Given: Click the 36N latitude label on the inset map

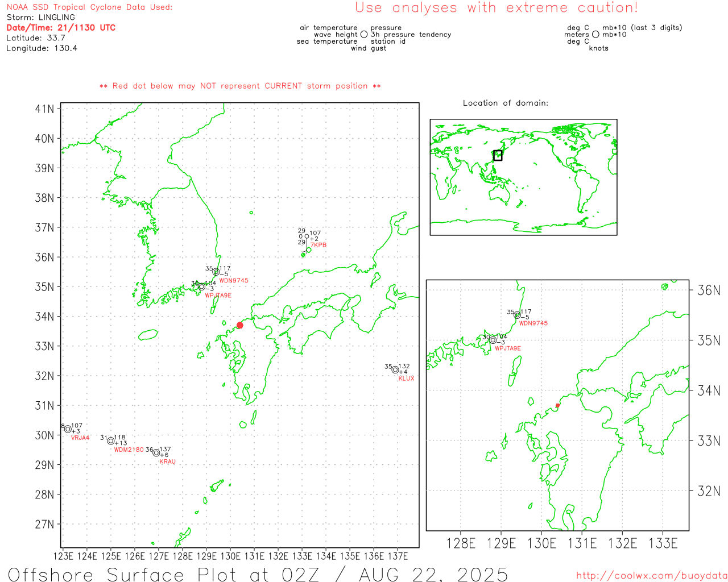Looking at the screenshot, I should [709, 290].
